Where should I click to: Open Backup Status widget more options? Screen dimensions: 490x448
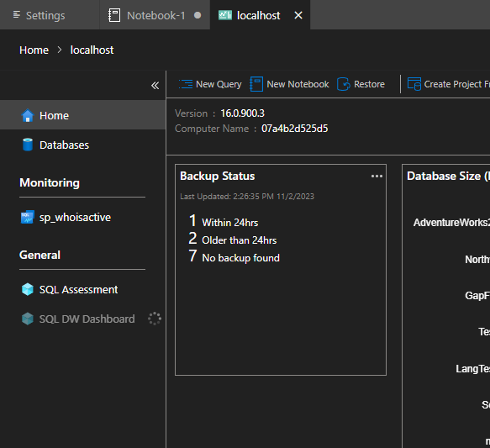[377, 177]
